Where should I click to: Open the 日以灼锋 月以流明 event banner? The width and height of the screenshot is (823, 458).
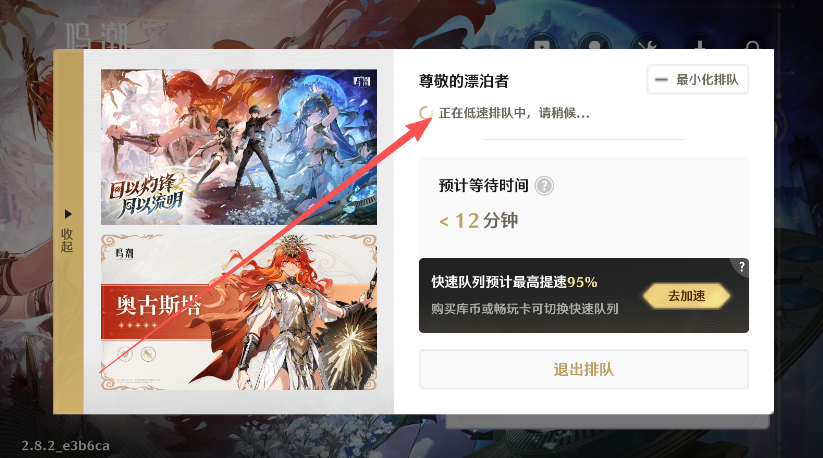pos(239,147)
